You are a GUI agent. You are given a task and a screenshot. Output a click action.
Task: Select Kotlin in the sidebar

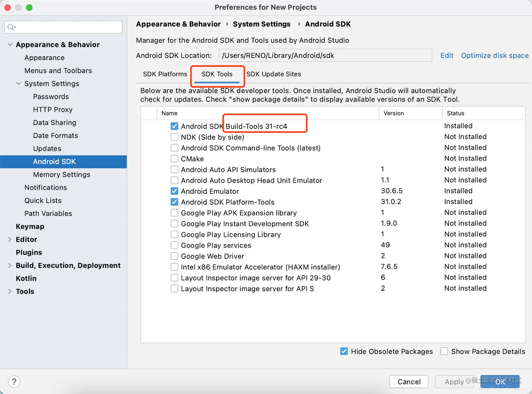pyautogui.click(x=26, y=278)
